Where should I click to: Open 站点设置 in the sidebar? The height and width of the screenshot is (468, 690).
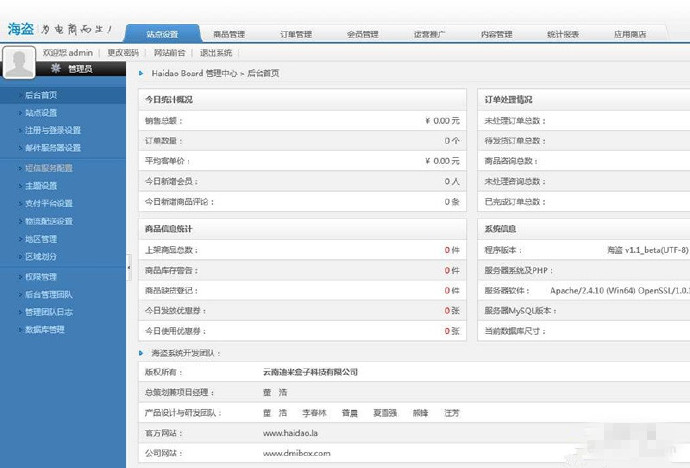tap(41, 113)
